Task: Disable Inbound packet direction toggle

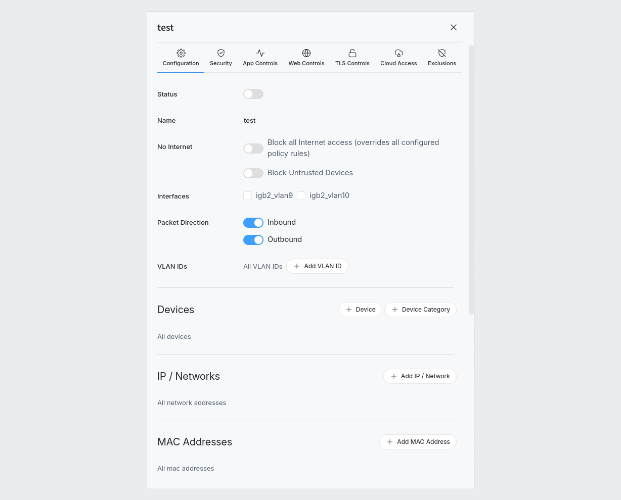Action: [253, 222]
